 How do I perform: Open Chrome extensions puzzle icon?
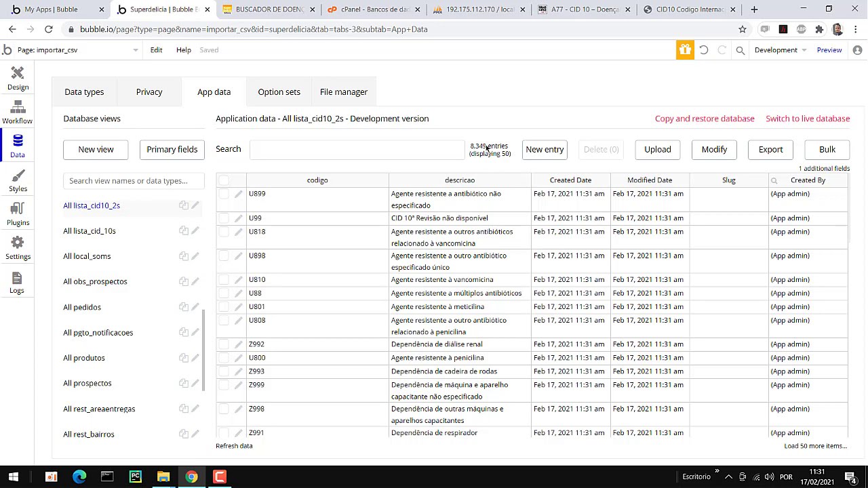click(819, 29)
